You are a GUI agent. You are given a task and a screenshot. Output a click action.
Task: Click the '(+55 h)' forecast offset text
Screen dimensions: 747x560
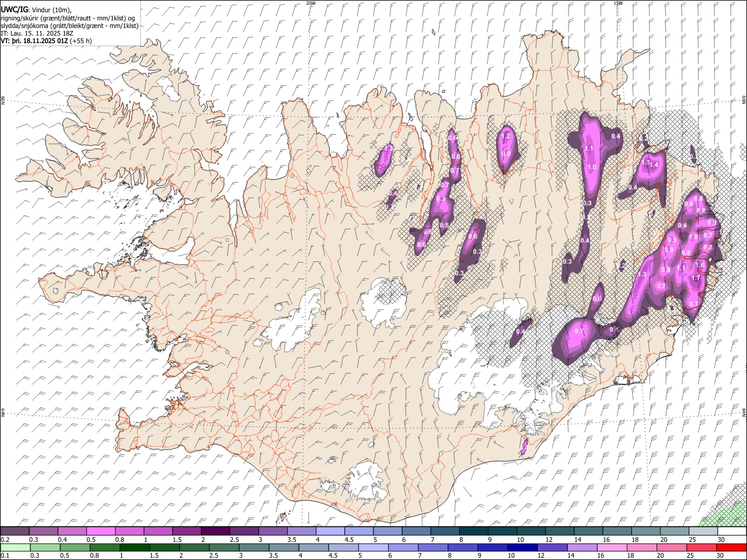(x=81, y=41)
